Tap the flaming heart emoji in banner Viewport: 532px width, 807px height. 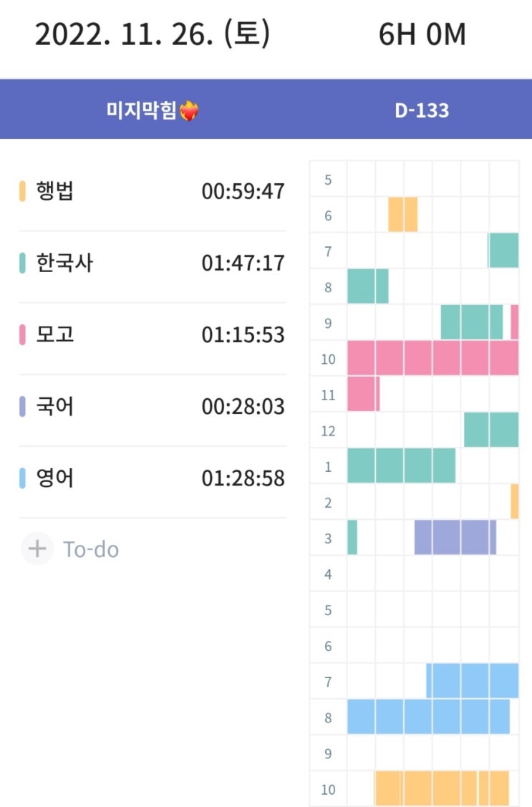point(189,111)
